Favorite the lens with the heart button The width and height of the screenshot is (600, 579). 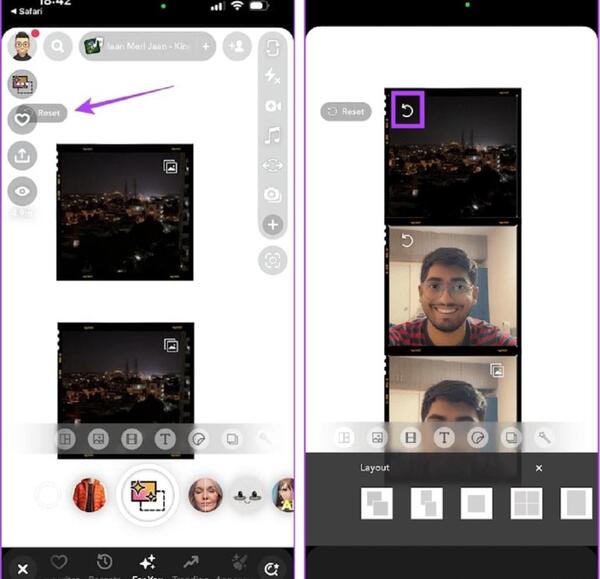pyautogui.click(x=22, y=120)
